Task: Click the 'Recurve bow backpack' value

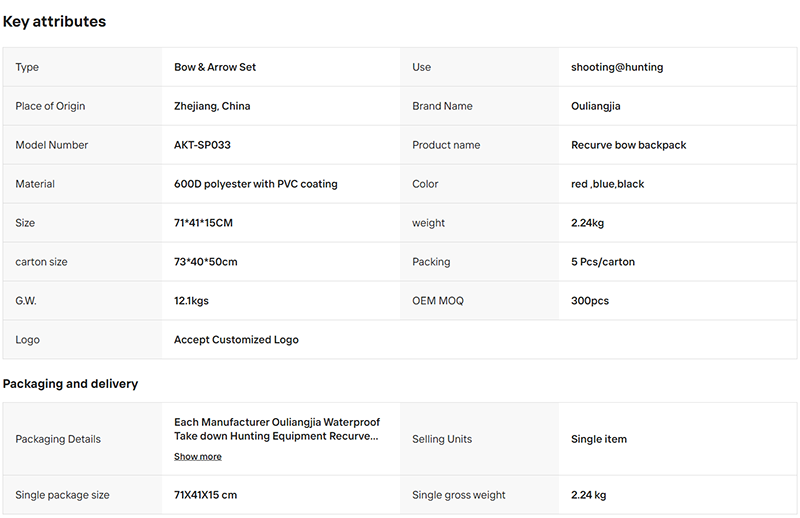Action: (x=629, y=145)
